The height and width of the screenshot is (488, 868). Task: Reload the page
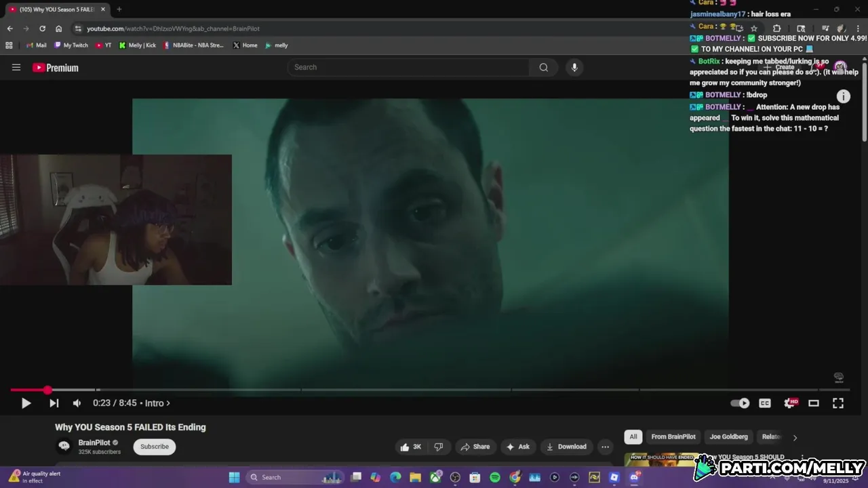pyautogui.click(x=42, y=28)
